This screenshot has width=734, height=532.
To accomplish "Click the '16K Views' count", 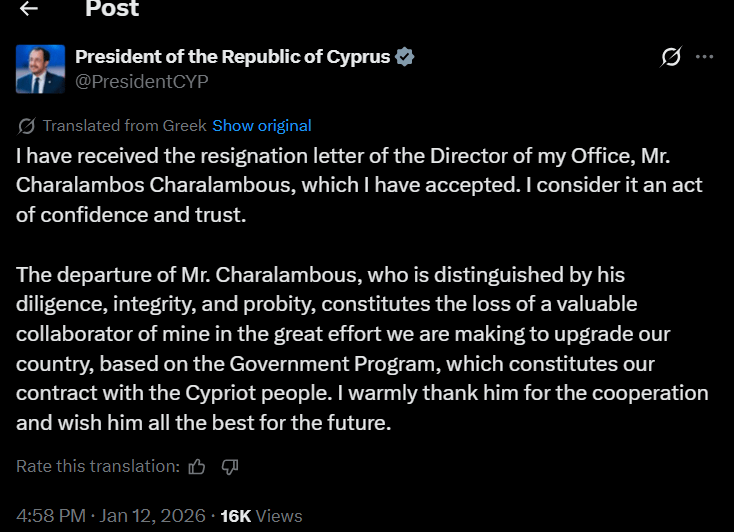I will 261,516.
